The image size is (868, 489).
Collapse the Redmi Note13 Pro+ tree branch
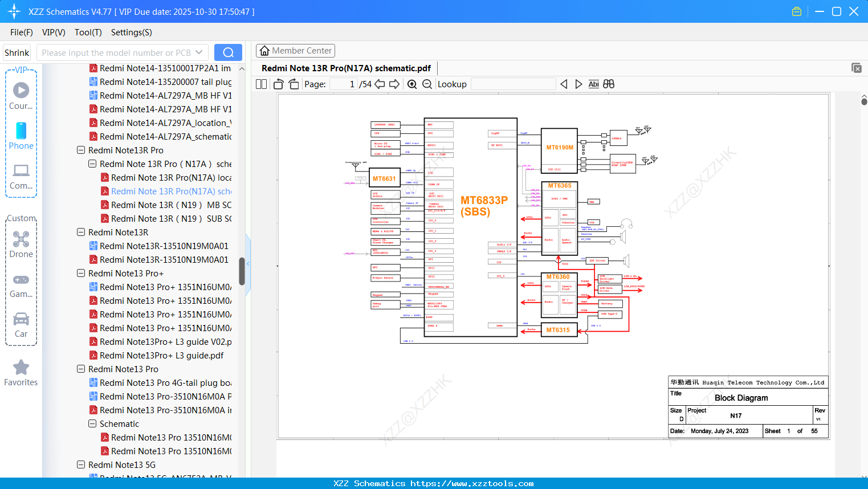tap(80, 273)
